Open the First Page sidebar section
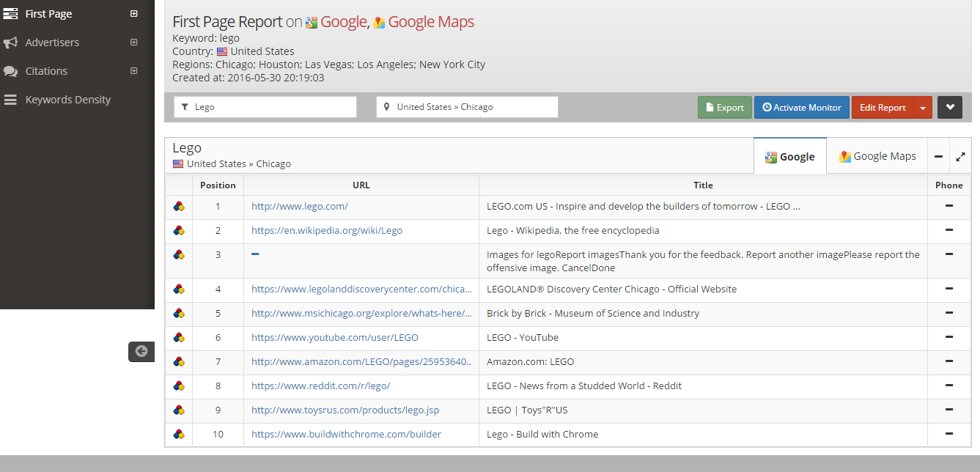The height and width of the screenshot is (472, 980). [48, 14]
